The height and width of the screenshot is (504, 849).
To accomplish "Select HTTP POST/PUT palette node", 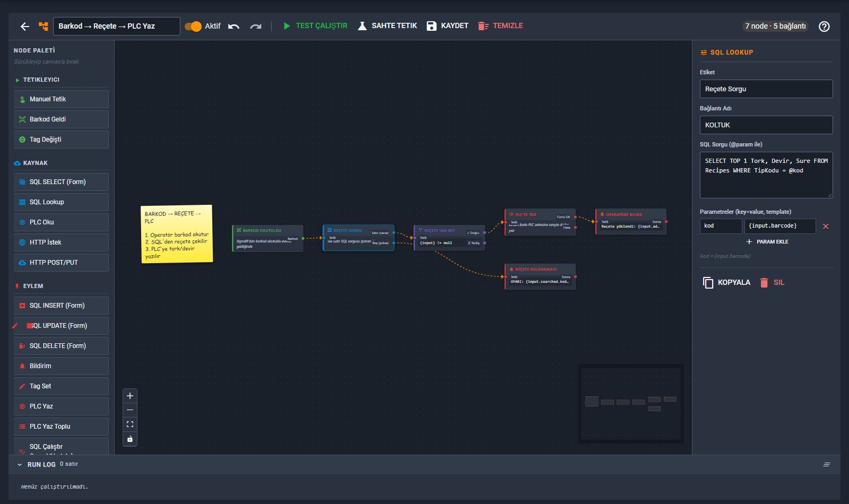I will coord(61,263).
